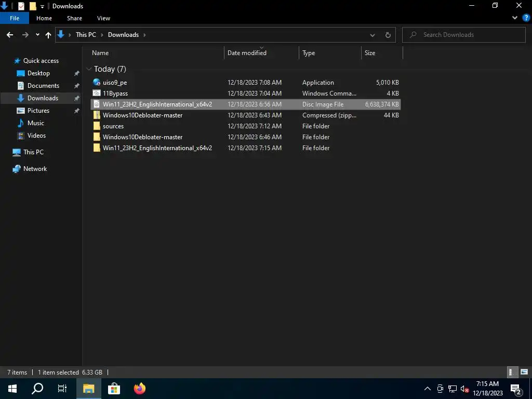Viewport: 532px width, 399px height.
Task: Open the taskbar clock and calendar
Action: tap(487, 389)
